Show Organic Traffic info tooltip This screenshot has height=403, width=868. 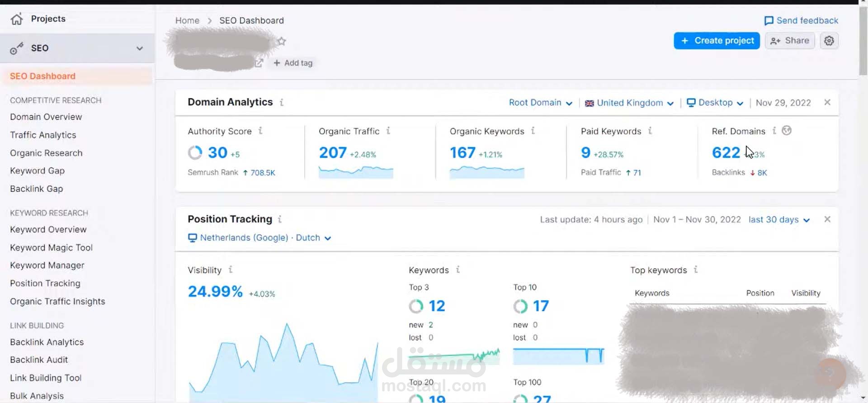388,131
